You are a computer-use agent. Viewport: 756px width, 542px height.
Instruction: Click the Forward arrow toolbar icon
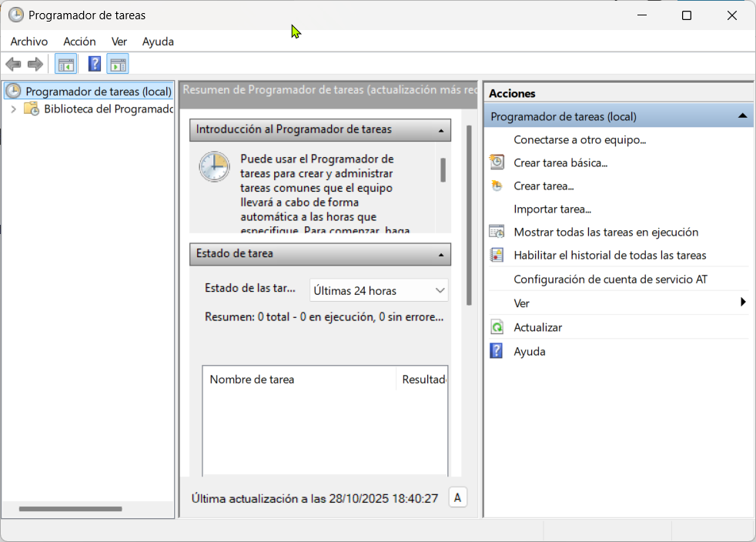coord(35,64)
